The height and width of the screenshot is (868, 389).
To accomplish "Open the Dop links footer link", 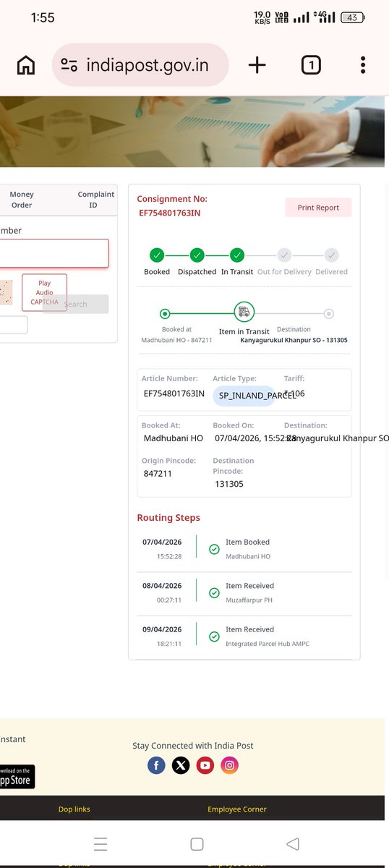I will [74, 809].
